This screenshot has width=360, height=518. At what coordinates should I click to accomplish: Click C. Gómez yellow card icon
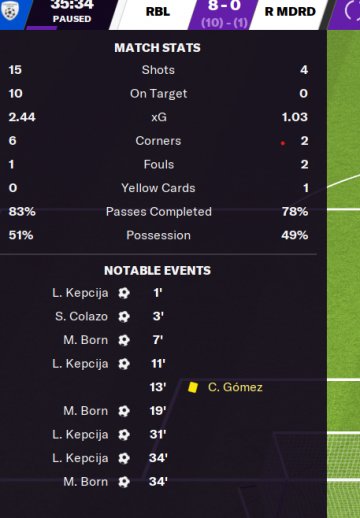point(193,387)
